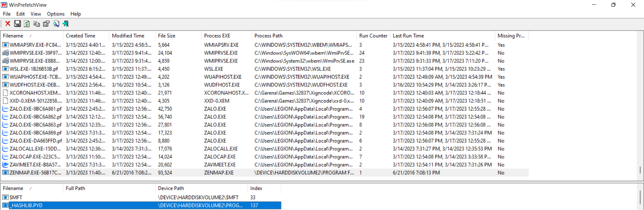The height and width of the screenshot is (210, 644).
Task: Click index value 137 in lower pane
Action: [x=254, y=205]
